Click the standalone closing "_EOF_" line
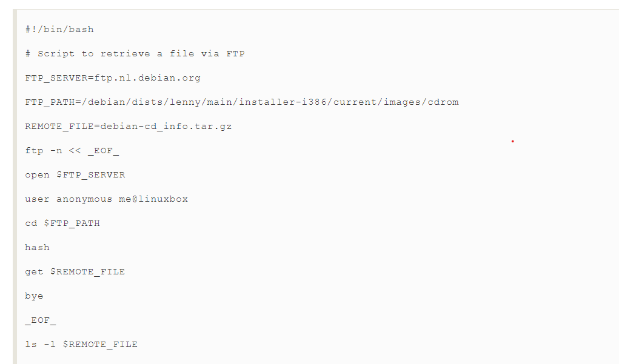619x364 pixels. coord(41,320)
